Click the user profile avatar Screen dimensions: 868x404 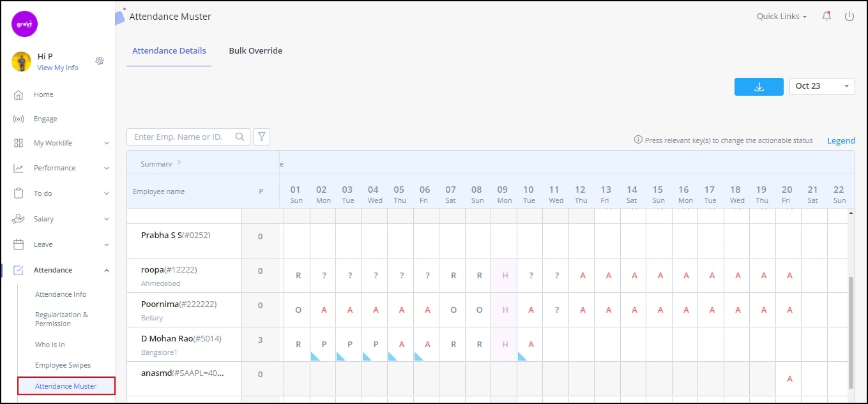pyautogui.click(x=22, y=61)
